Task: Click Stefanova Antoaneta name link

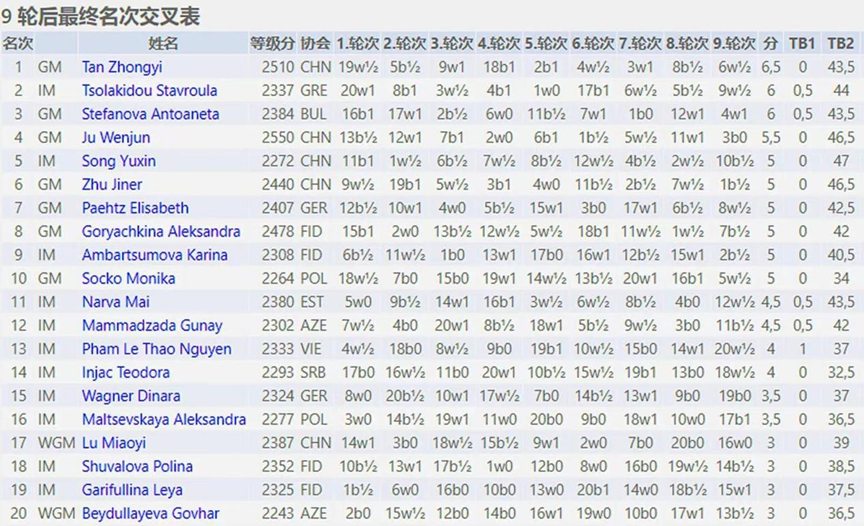Action: (x=150, y=114)
